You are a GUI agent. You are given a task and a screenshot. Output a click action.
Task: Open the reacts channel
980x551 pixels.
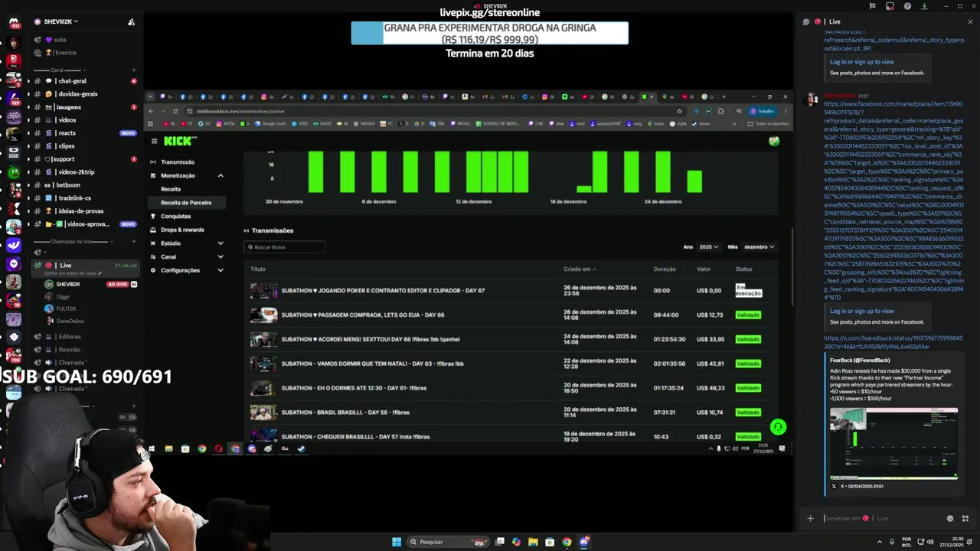point(84,133)
